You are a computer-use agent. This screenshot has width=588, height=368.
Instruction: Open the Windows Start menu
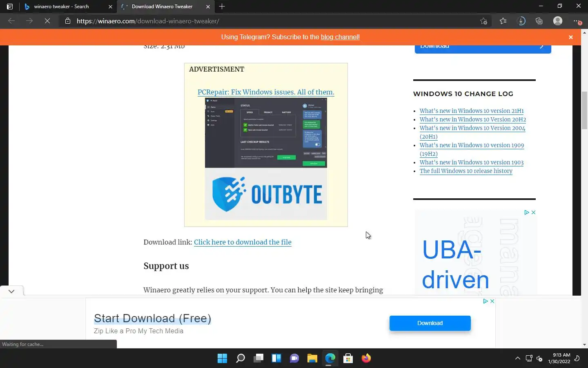point(223,358)
